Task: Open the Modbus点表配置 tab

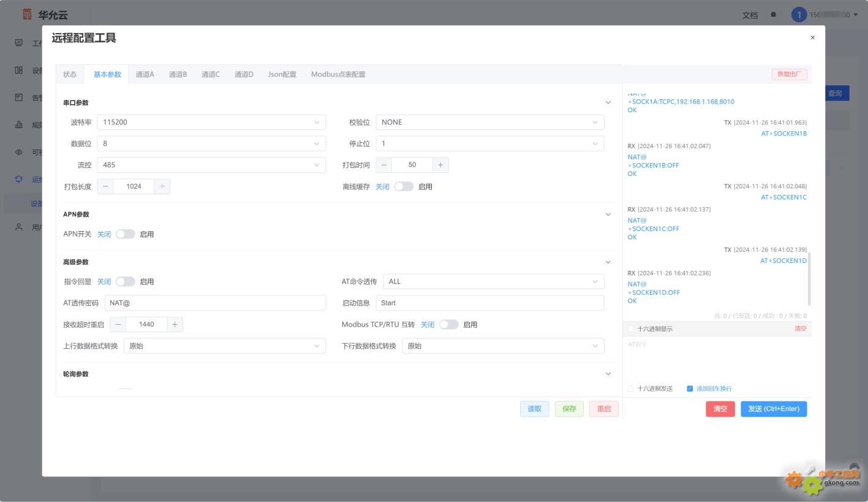Action: [x=338, y=74]
